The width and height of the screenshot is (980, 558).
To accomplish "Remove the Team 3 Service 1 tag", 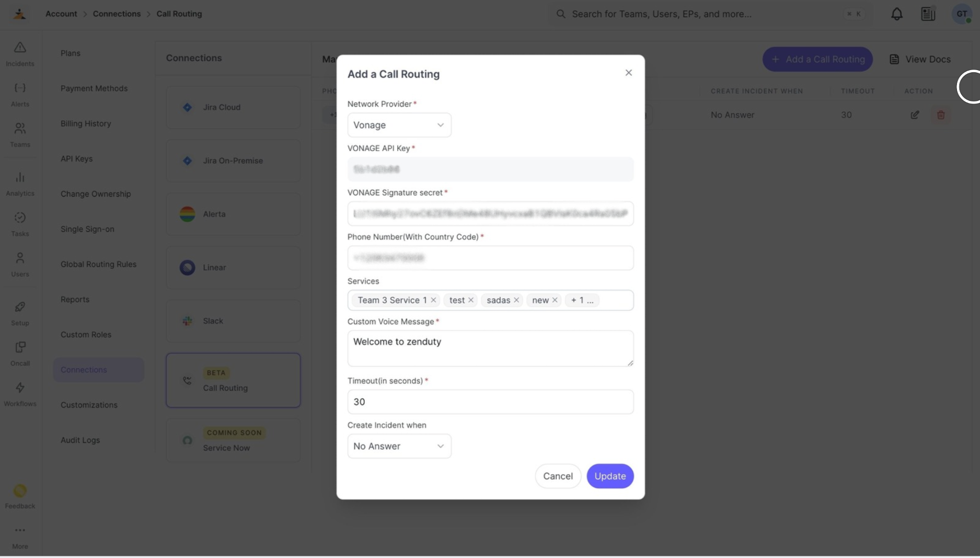I will click(433, 300).
